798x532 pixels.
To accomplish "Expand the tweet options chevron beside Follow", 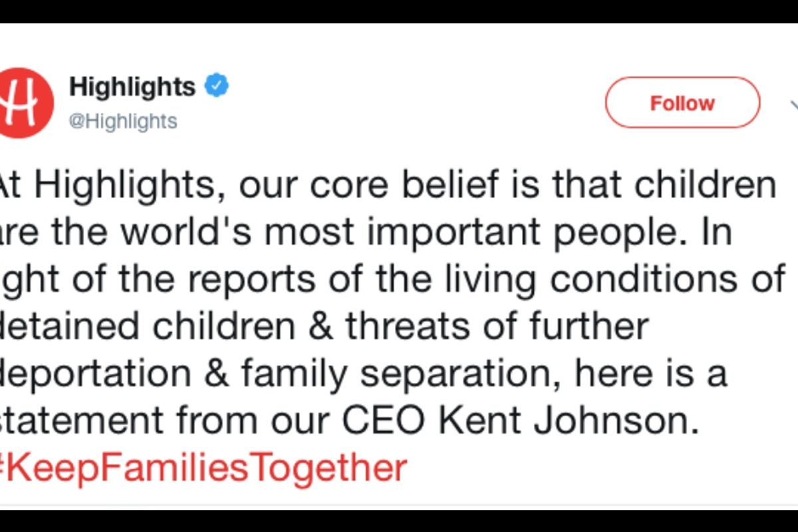I will point(794,104).
